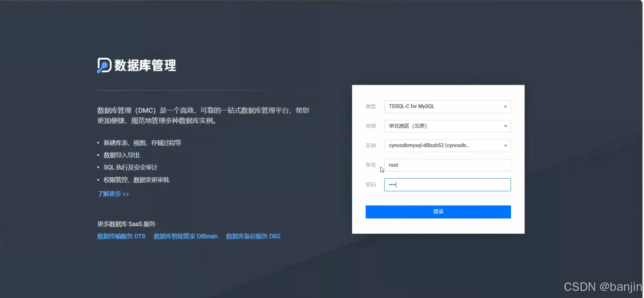
Task: Click the blue 登录 button
Action: [x=438, y=212]
